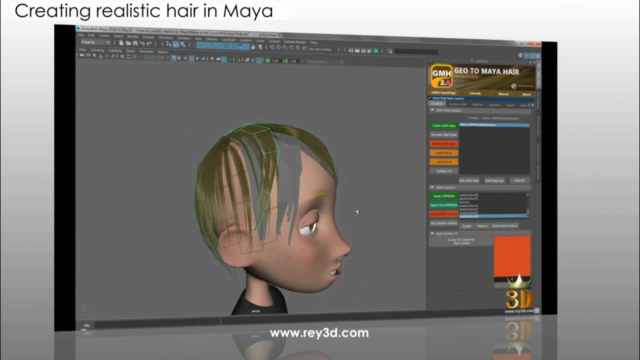The image size is (640, 360).
Task: Click the Save Scene icon
Action: click(x=135, y=43)
